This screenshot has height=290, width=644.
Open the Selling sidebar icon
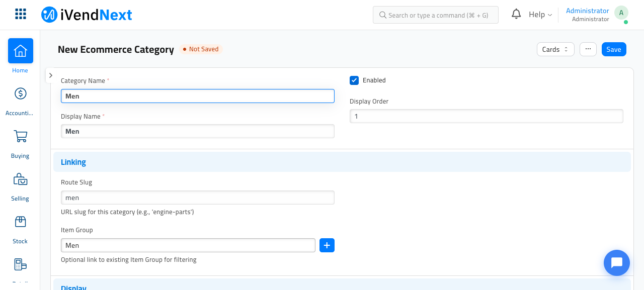(21, 179)
